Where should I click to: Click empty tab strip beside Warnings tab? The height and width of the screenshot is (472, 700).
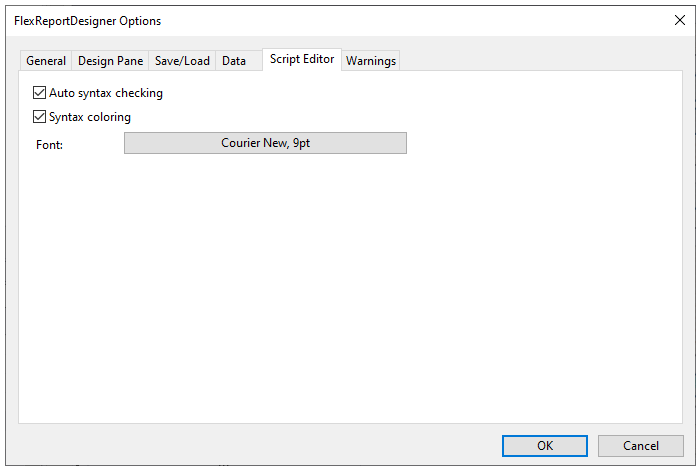(540, 61)
